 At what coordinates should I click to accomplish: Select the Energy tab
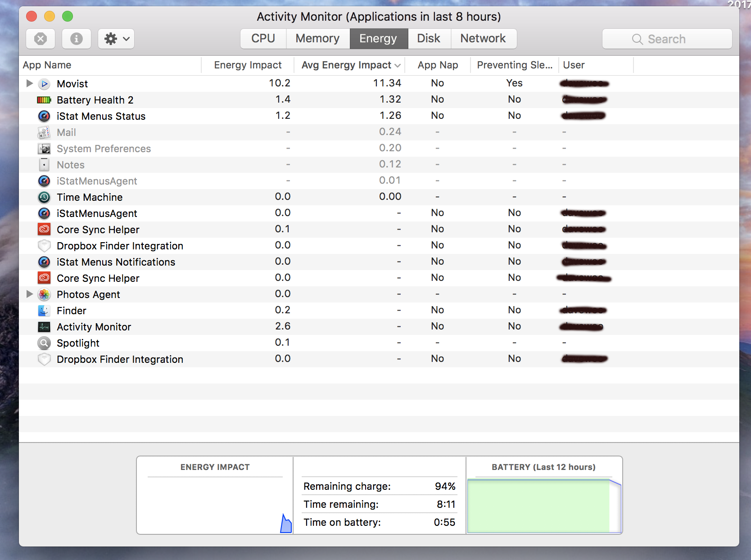click(x=379, y=39)
